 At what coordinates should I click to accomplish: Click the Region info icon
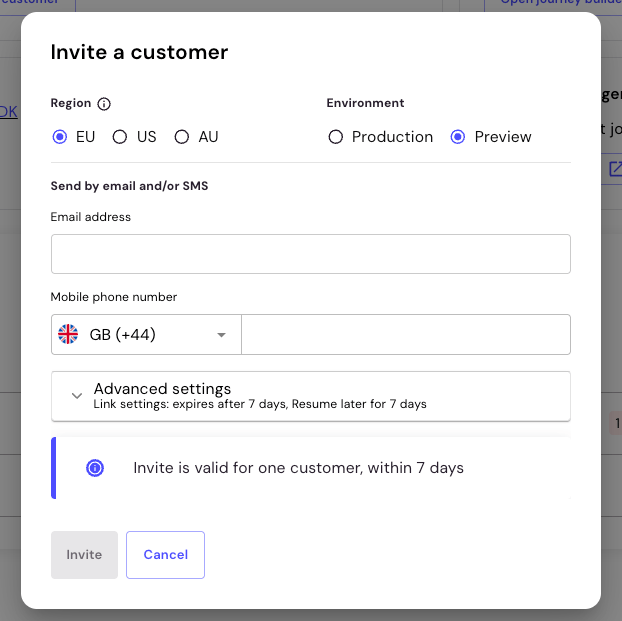pyautogui.click(x=104, y=104)
